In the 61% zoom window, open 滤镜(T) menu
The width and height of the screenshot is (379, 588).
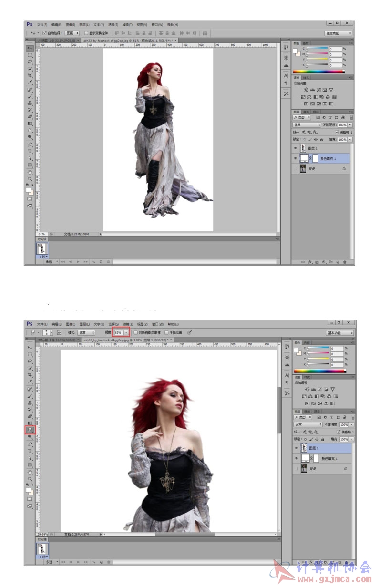coord(127,25)
